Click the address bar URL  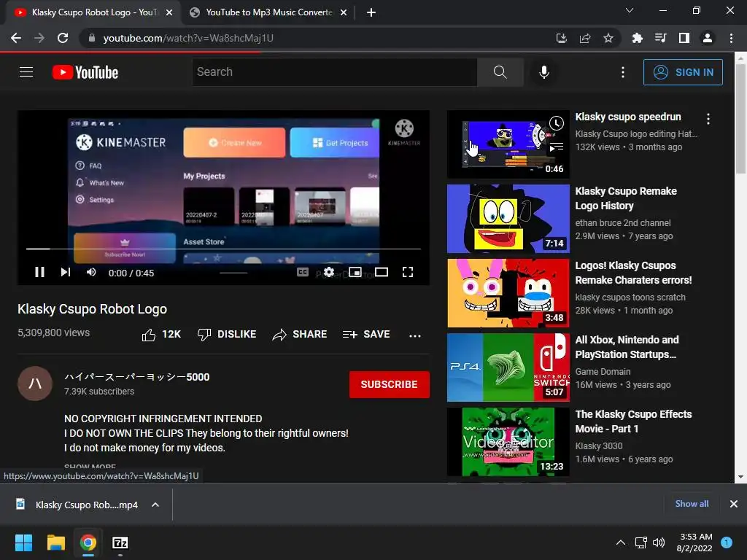188,38
